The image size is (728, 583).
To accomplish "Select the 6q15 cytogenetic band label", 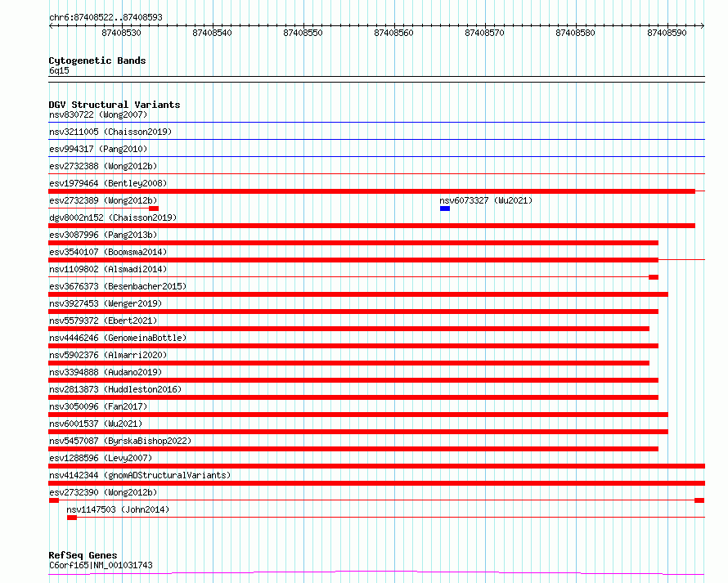I will pos(59,71).
